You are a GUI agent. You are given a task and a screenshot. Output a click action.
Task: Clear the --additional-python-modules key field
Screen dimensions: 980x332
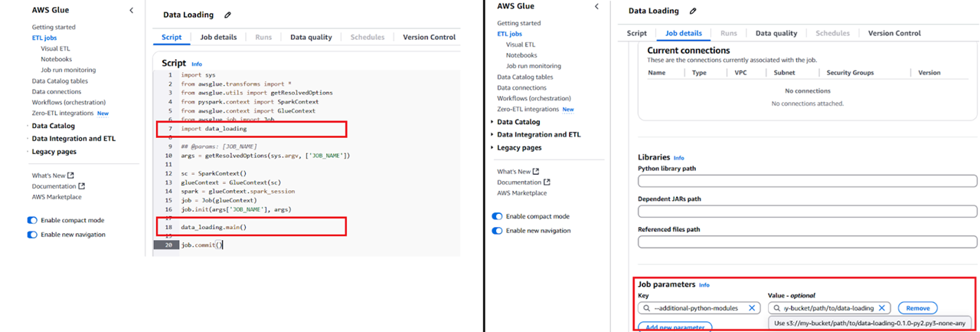[752, 307]
